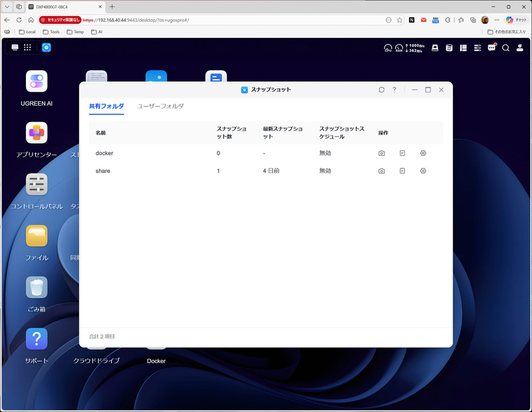Viewport: 532px width, 412px height.
Task: Open a new browser tab
Action: pos(112,7)
